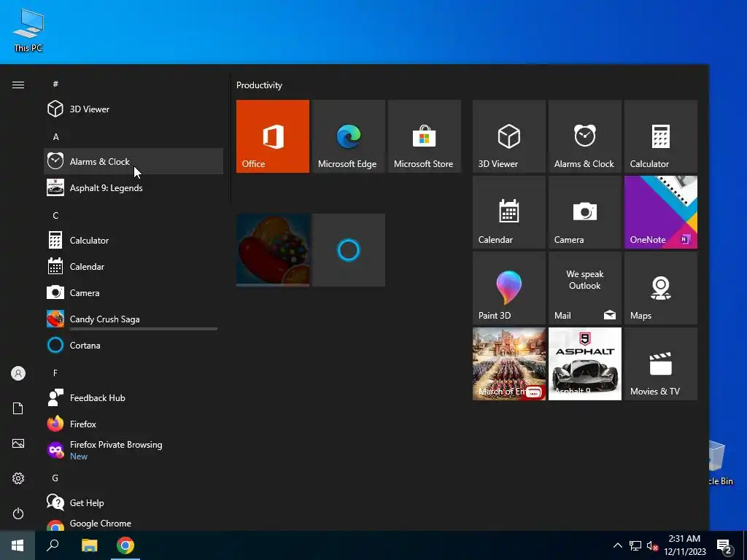The image size is (747, 560).
Task: Open Candy Crush Saga in app list
Action: 133,319
